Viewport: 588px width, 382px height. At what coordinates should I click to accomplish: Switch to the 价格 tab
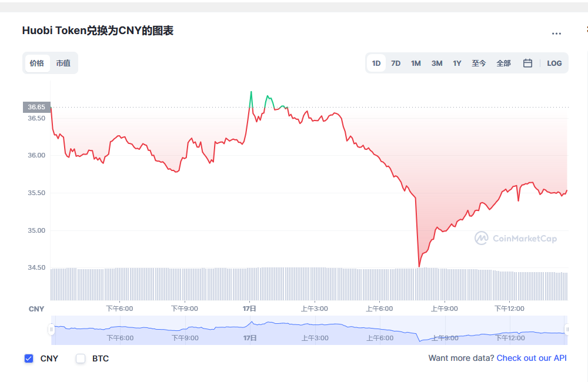click(37, 63)
